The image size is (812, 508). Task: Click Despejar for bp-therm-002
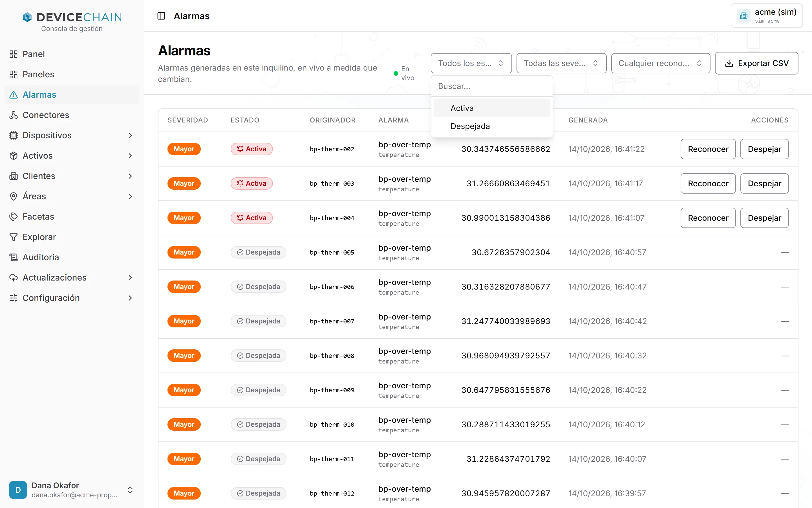pyautogui.click(x=764, y=149)
